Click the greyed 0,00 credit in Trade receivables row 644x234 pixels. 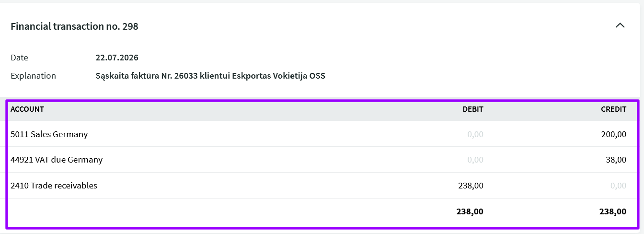[619, 186]
